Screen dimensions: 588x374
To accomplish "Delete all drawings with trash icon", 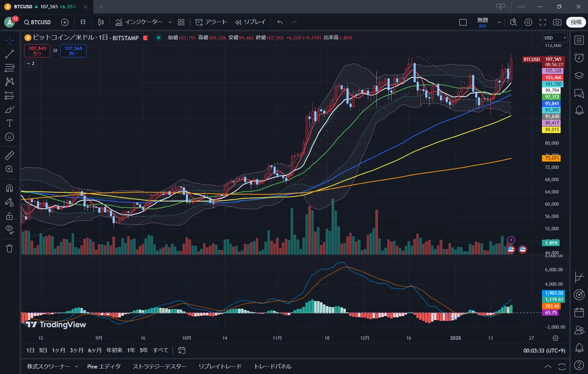I will [9, 249].
